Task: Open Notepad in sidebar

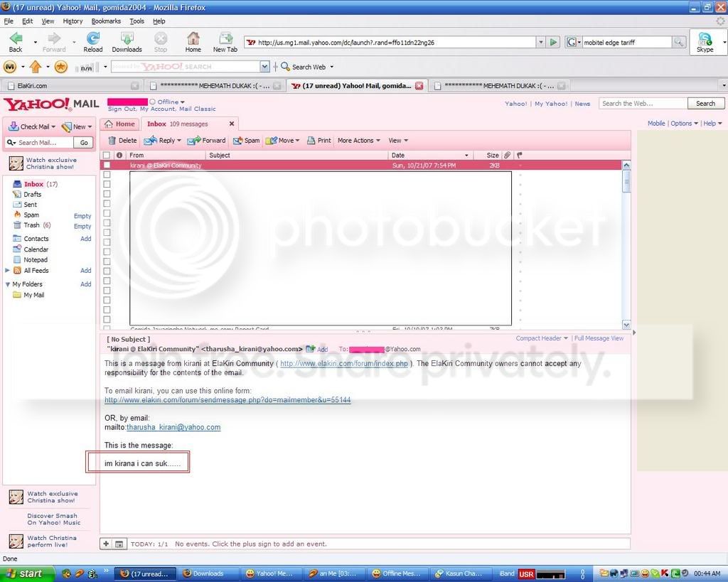Action: (36, 260)
